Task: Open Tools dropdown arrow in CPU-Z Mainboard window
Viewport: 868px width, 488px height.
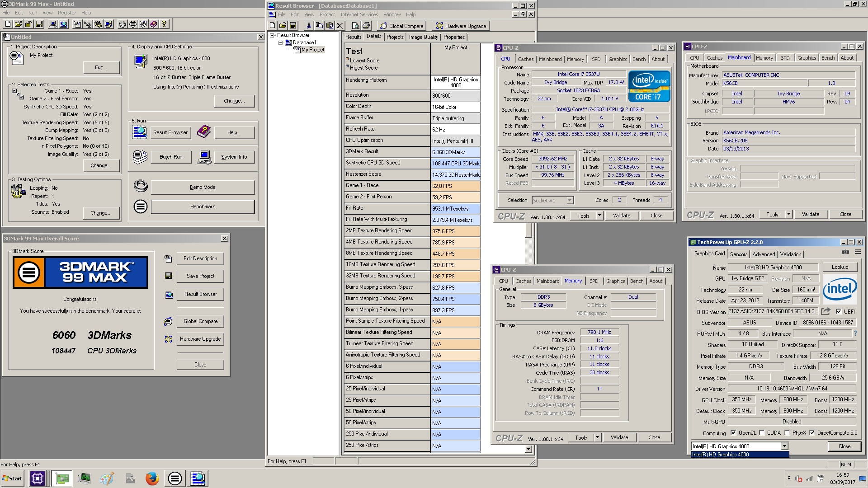Action: pos(788,214)
